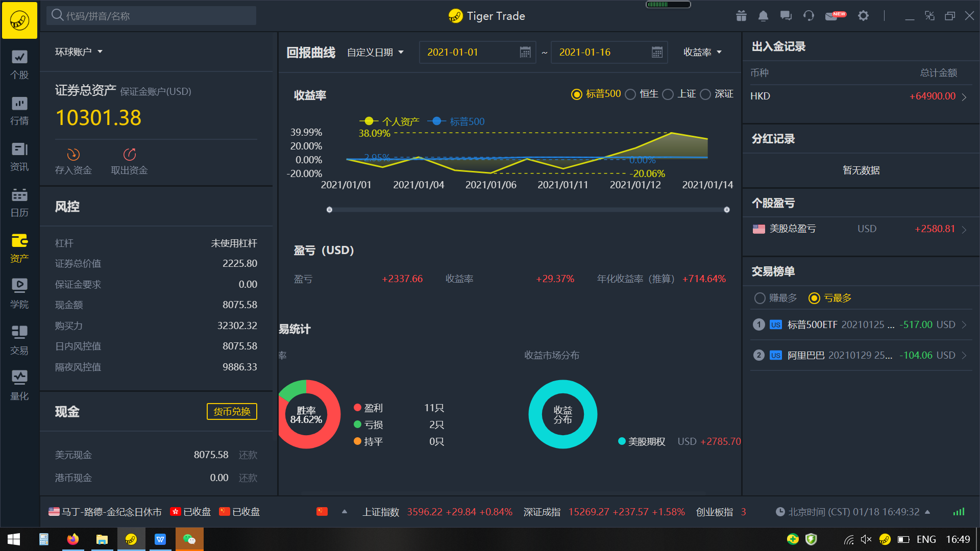980x551 pixels.
Task: Select the 上证 benchmark radio
Action: pyautogui.click(x=668, y=94)
